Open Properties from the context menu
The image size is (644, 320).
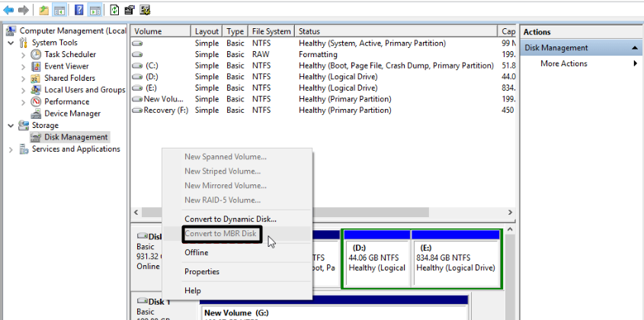pos(202,272)
